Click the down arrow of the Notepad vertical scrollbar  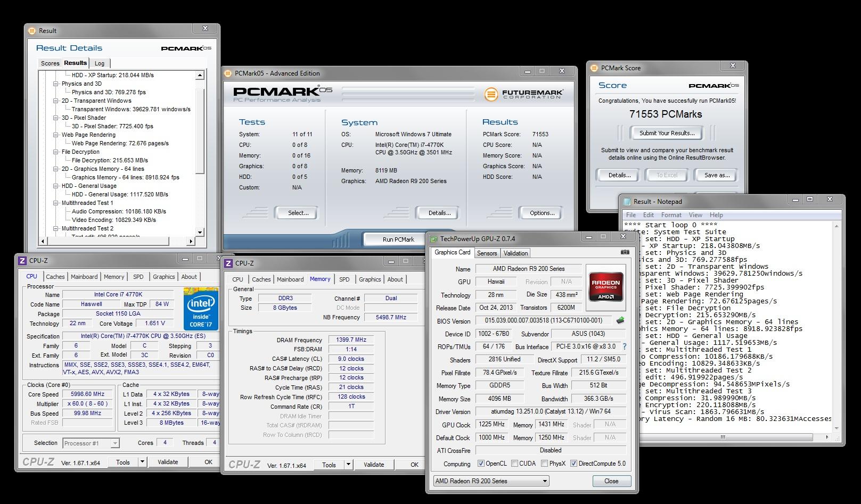(836, 428)
